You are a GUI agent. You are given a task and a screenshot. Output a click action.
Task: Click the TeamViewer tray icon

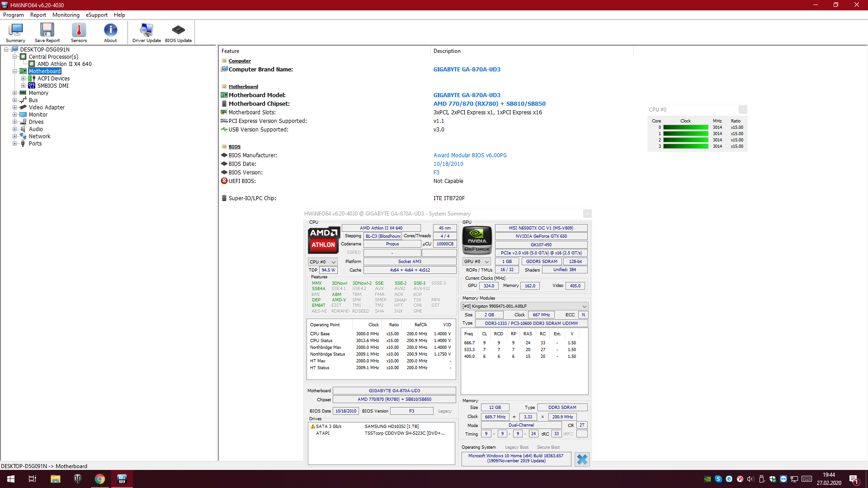pos(783,479)
